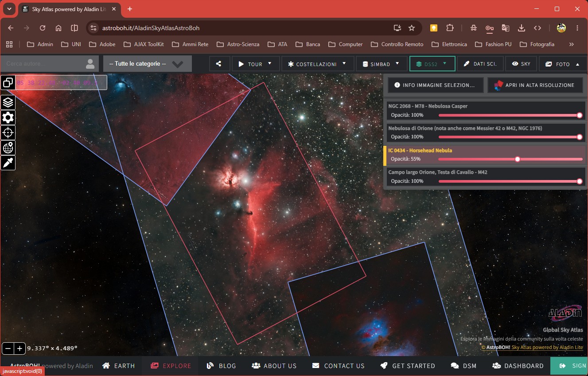The width and height of the screenshot is (588, 376).
Task: Adjust Horsehead Nebula opacity slider
Action: point(510,159)
